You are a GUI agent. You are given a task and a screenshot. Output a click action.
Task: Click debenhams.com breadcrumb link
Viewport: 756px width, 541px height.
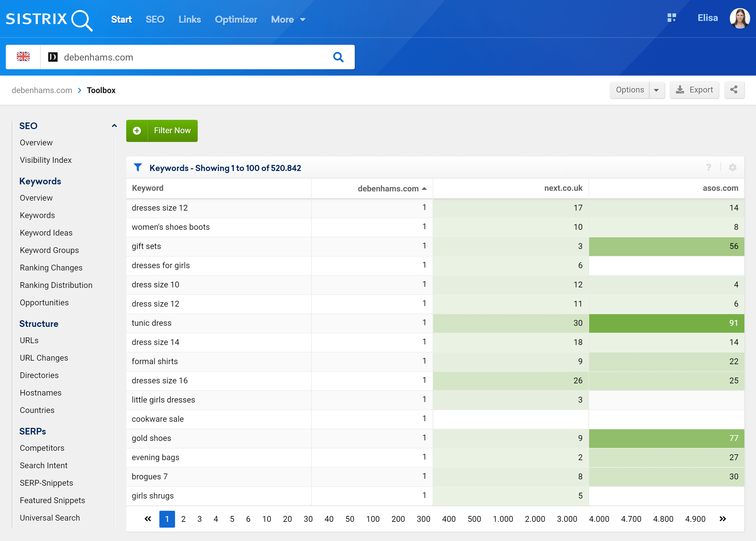(42, 90)
